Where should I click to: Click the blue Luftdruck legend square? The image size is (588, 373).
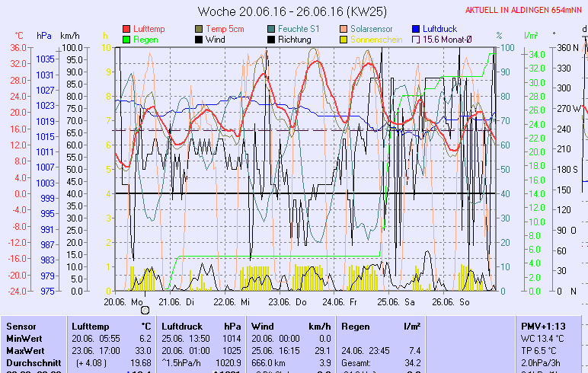417,29
